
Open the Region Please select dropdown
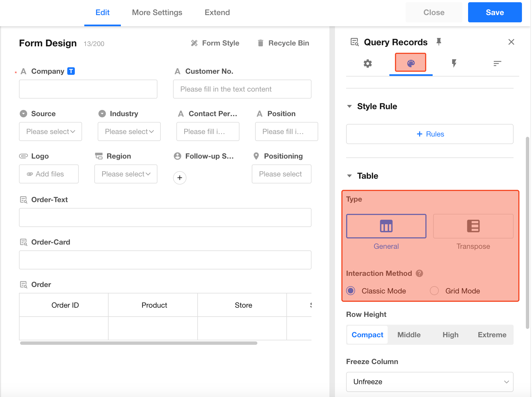pyautogui.click(x=126, y=174)
